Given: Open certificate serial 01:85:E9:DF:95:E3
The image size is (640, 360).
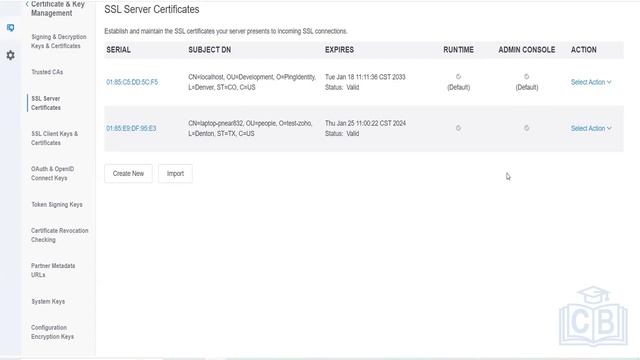Looking at the screenshot, I should [131, 129].
